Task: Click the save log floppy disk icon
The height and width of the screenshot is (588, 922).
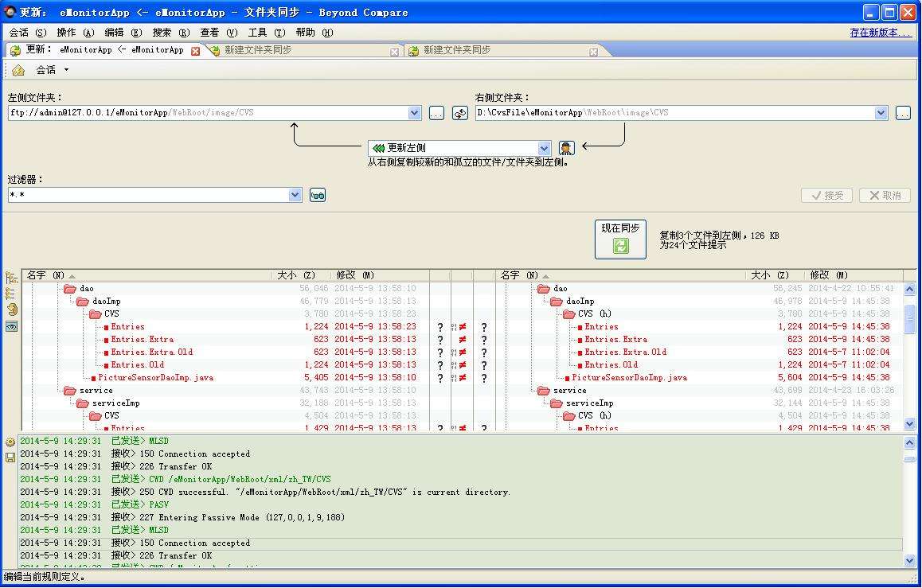Action: pos(10,458)
